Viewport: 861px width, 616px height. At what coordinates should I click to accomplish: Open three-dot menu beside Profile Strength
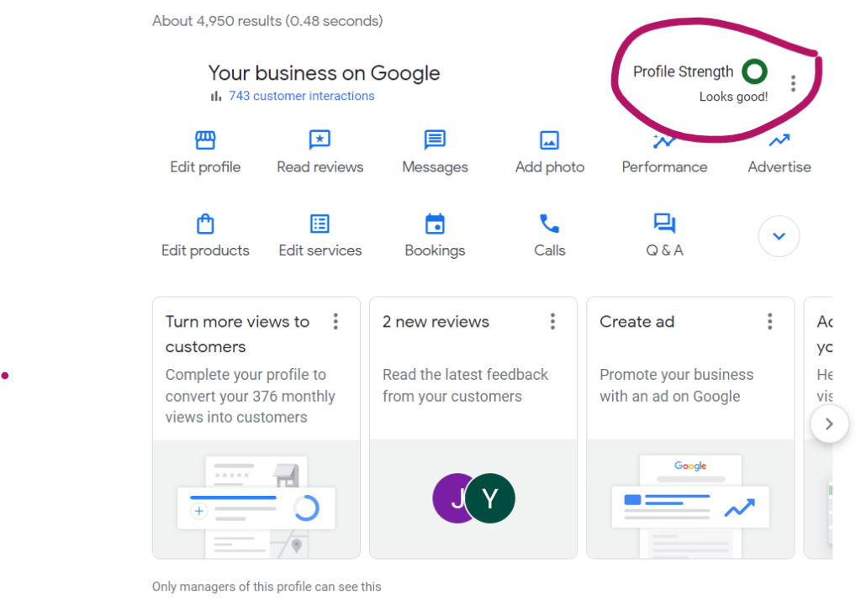793,83
